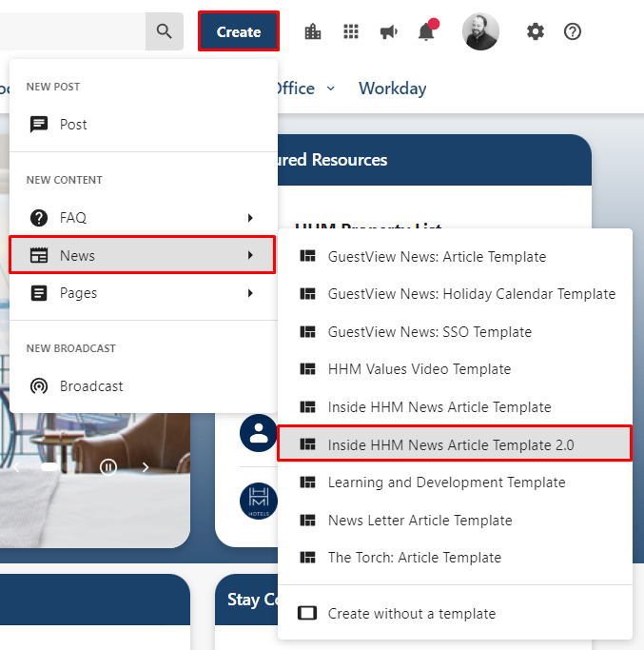Choose Inside HHM News Article Template
The image size is (644, 650).
pyautogui.click(x=455, y=407)
